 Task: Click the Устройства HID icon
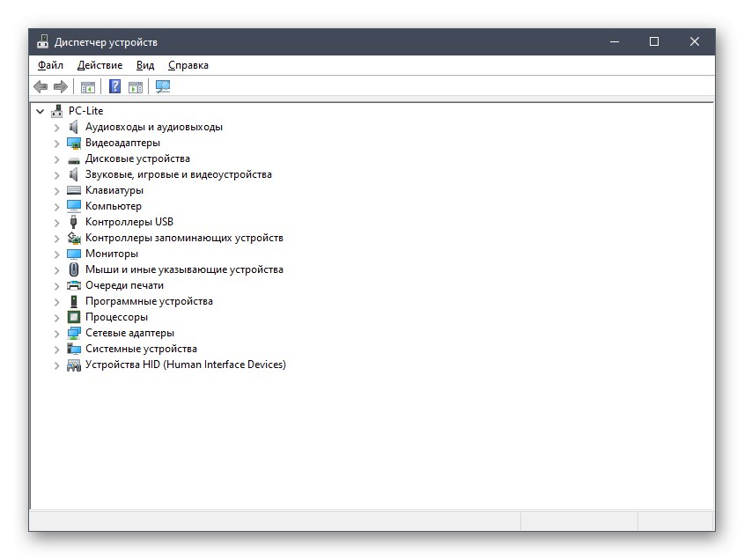tap(74, 365)
